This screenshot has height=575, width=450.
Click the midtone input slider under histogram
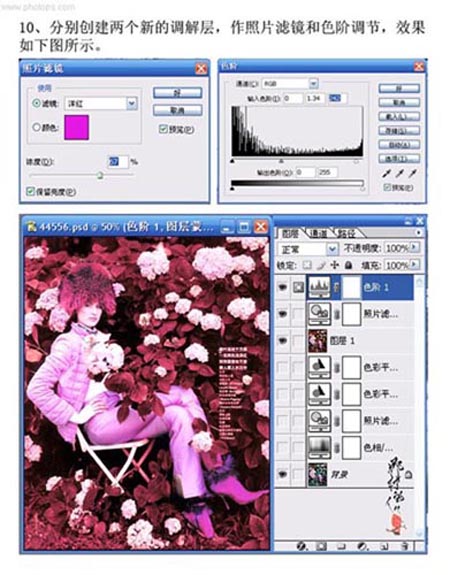(x=281, y=161)
